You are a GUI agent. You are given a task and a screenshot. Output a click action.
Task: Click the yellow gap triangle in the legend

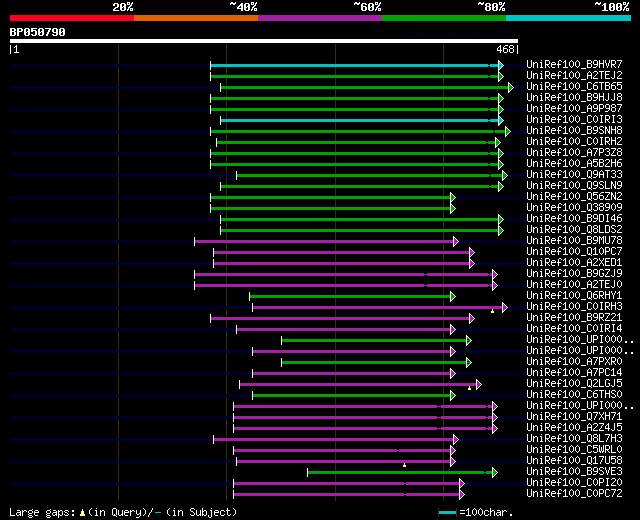tap(82, 512)
